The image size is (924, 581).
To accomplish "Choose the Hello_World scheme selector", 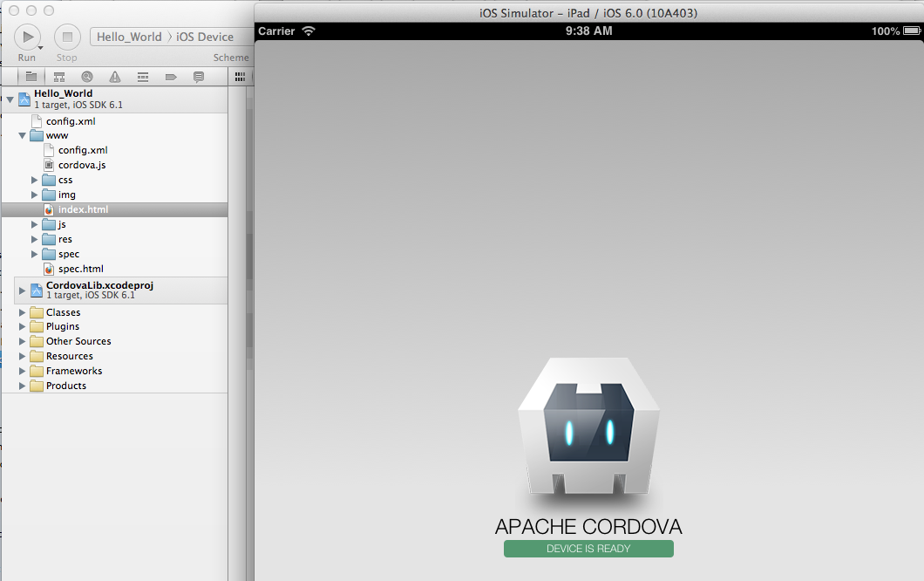I will (x=129, y=37).
